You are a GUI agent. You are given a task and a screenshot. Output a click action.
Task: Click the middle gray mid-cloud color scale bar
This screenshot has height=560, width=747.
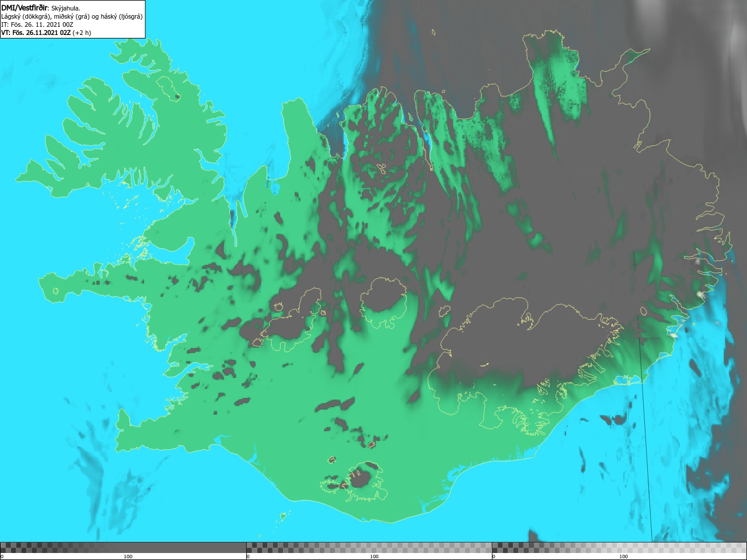(369, 547)
